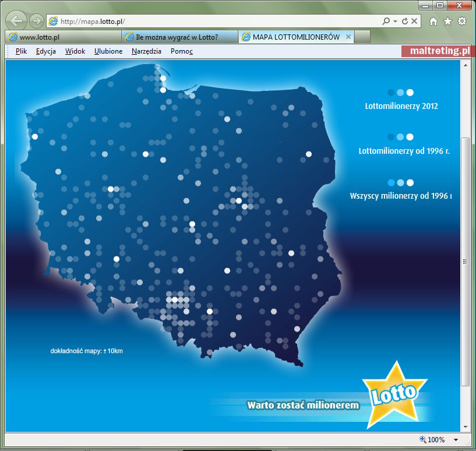Close the MAPA LOTTOMILIONERÓW tab
This screenshot has width=476, height=451.
[x=348, y=37]
